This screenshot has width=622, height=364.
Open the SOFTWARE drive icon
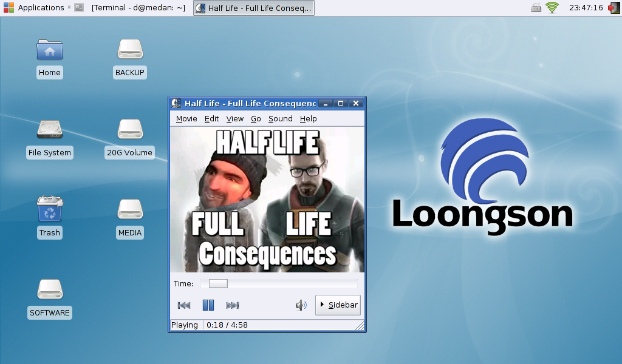[50, 289]
